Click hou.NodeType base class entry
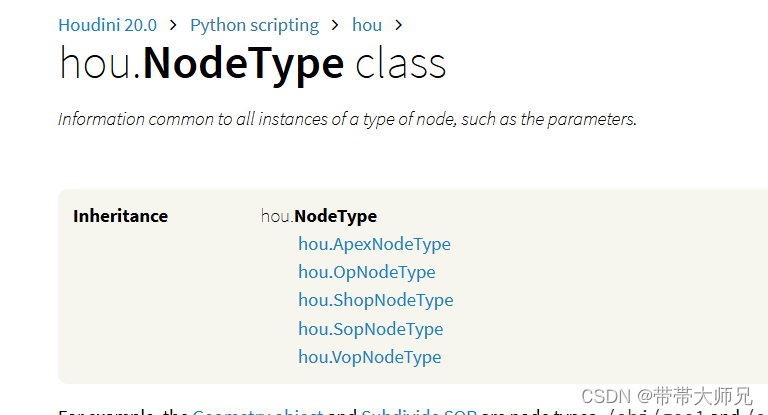 click(319, 216)
